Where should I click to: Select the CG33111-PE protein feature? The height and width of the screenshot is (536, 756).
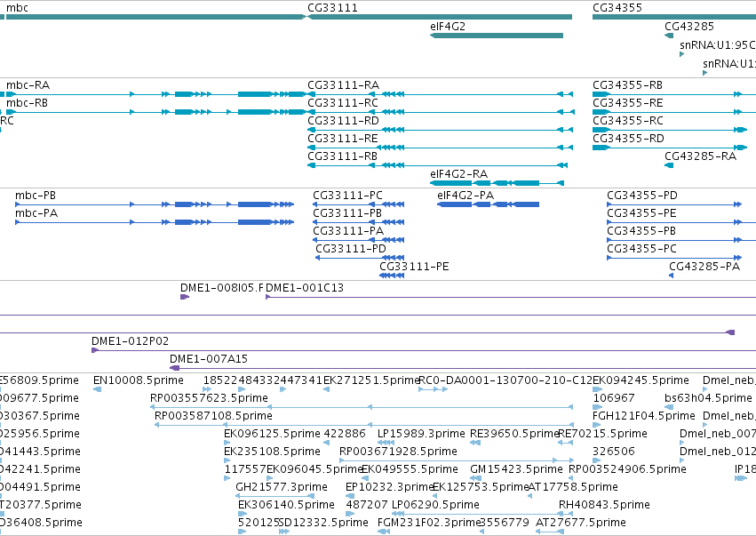[x=392, y=276]
